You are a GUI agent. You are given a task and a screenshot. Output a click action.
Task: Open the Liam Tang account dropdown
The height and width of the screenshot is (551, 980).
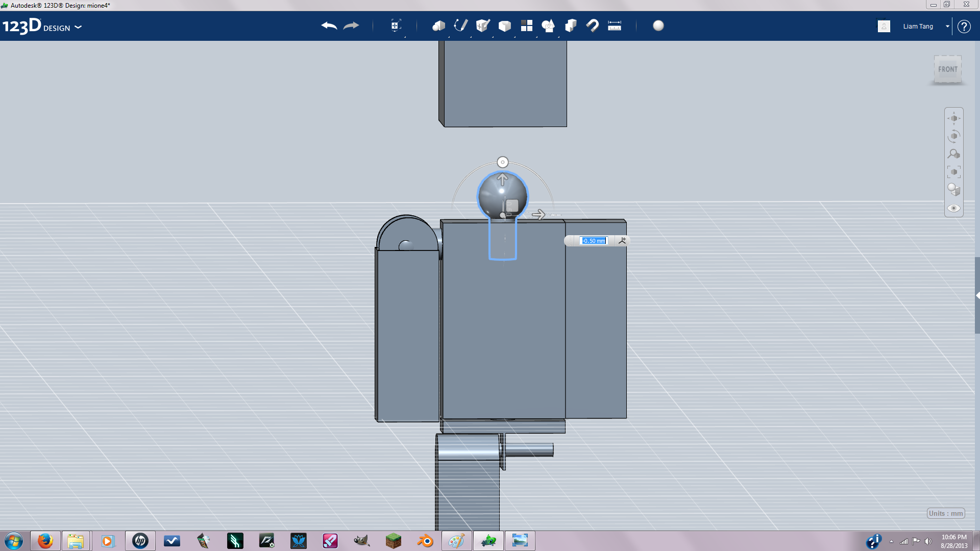(926, 26)
